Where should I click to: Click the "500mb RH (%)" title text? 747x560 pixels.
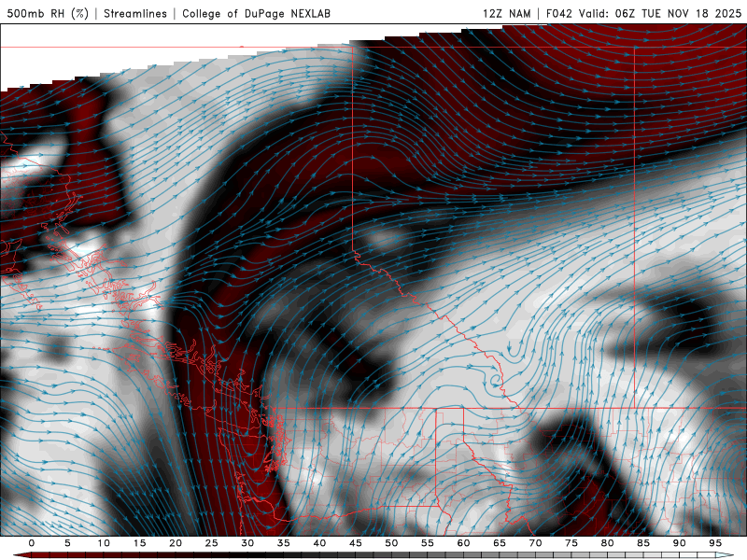(x=48, y=13)
